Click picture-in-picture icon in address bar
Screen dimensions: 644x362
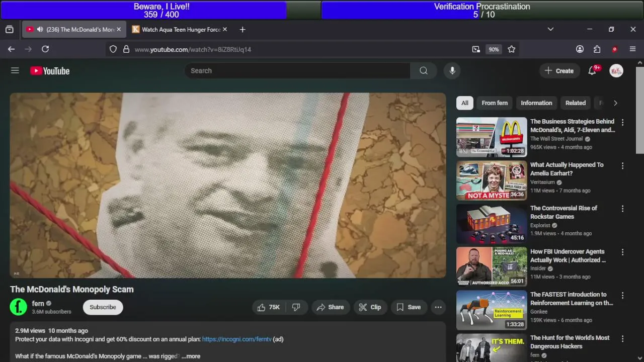pyautogui.click(x=476, y=49)
